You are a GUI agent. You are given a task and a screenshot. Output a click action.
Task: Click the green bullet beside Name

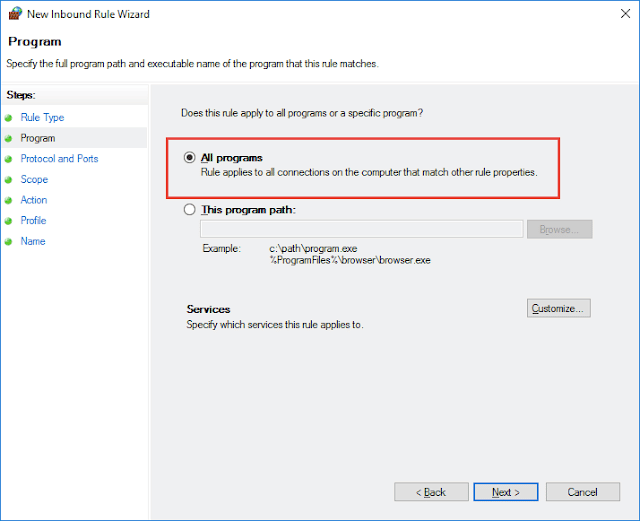(x=8, y=242)
